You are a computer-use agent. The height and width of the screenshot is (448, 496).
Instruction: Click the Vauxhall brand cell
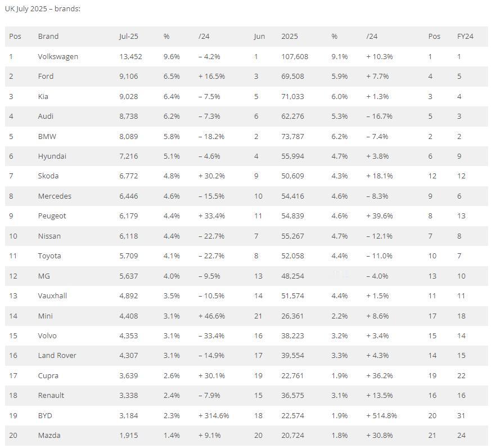[52, 295]
